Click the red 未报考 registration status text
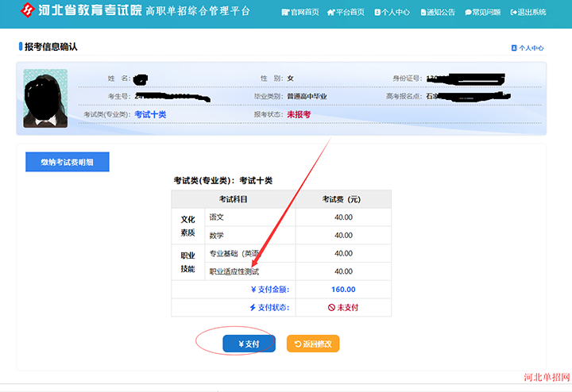Image resolution: width=572 pixels, height=392 pixels. coord(299,114)
